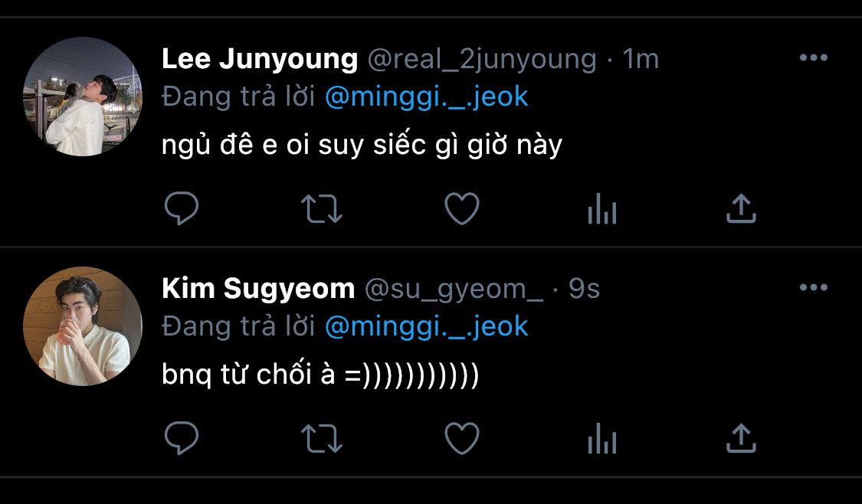Image resolution: width=862 pixels, height=504 pixels.
Task: Click the @real_2junyoung handle
Action: tap(482, 59)
